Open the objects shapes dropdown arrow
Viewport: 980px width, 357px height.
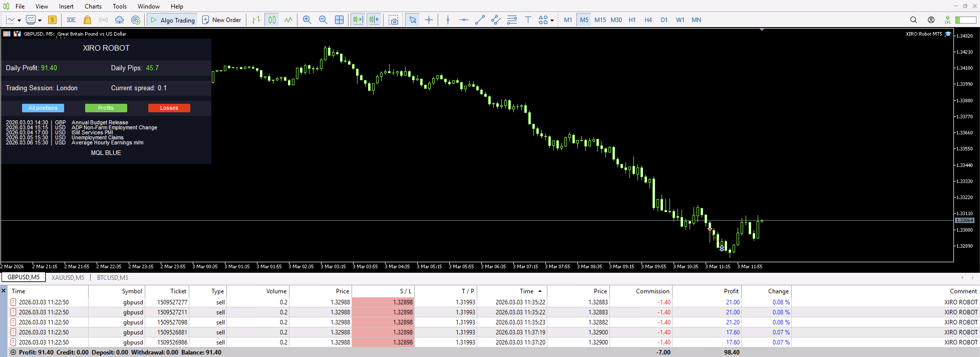coord(552,21)
